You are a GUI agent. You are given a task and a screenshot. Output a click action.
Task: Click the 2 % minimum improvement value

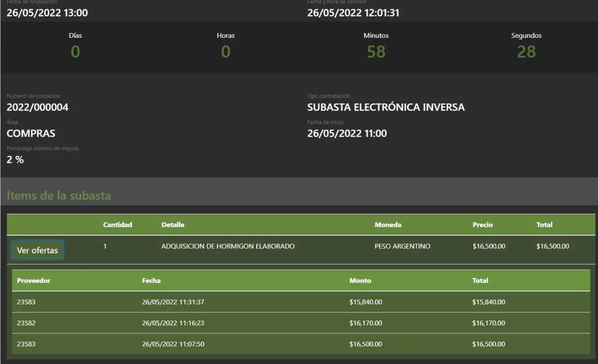(x=15, y=160)
